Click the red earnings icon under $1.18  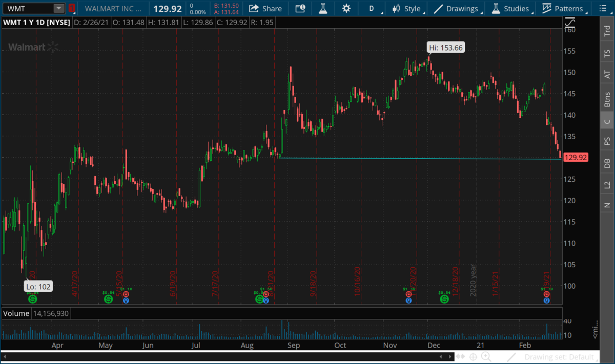point(126,295)
